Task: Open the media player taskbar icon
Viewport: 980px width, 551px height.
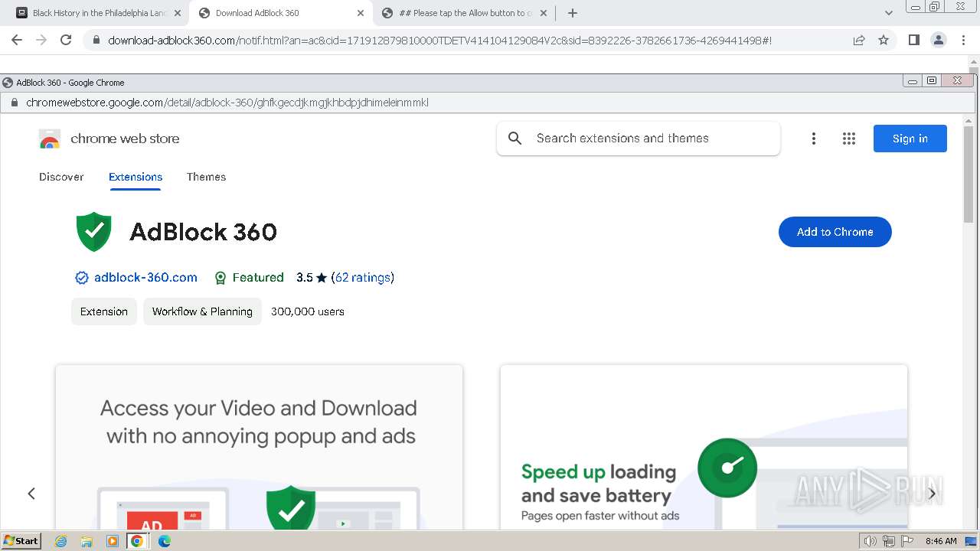Action: (113, 541)
